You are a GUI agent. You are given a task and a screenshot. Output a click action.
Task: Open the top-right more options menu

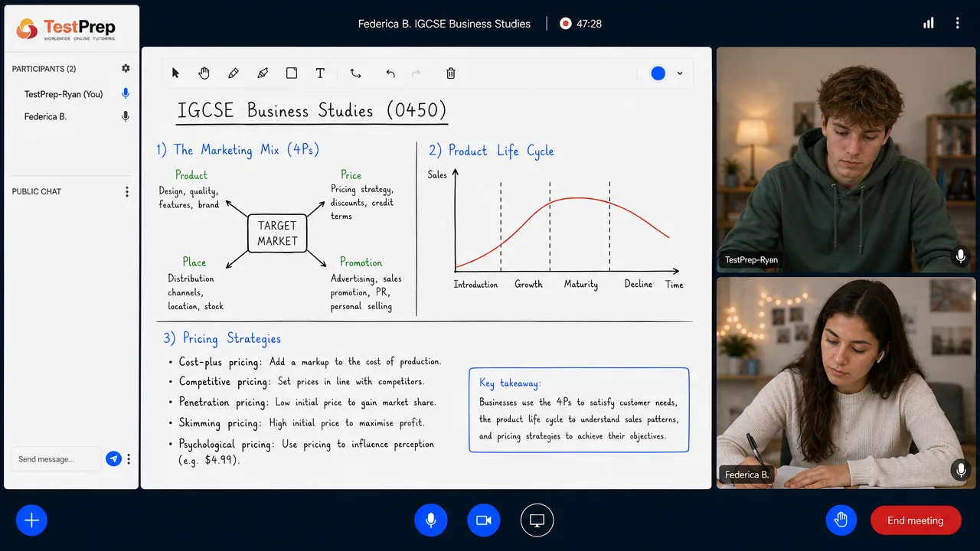(957, 24)
